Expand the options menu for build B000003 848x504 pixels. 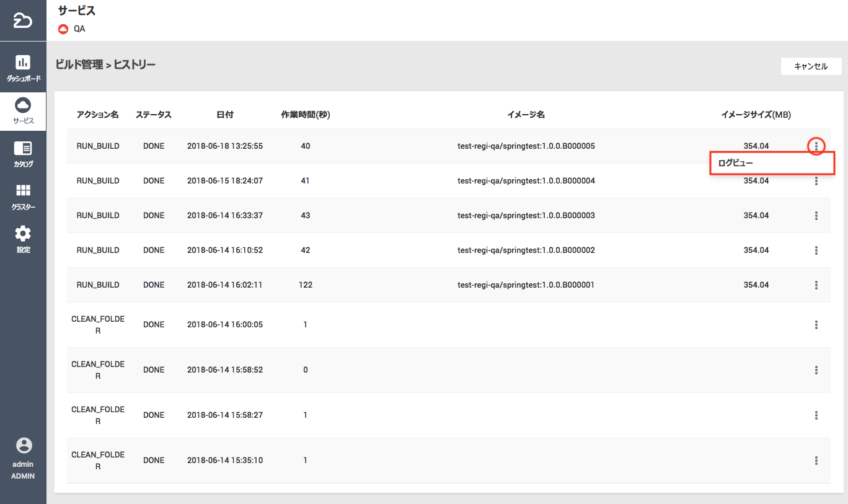pos(816,216)
